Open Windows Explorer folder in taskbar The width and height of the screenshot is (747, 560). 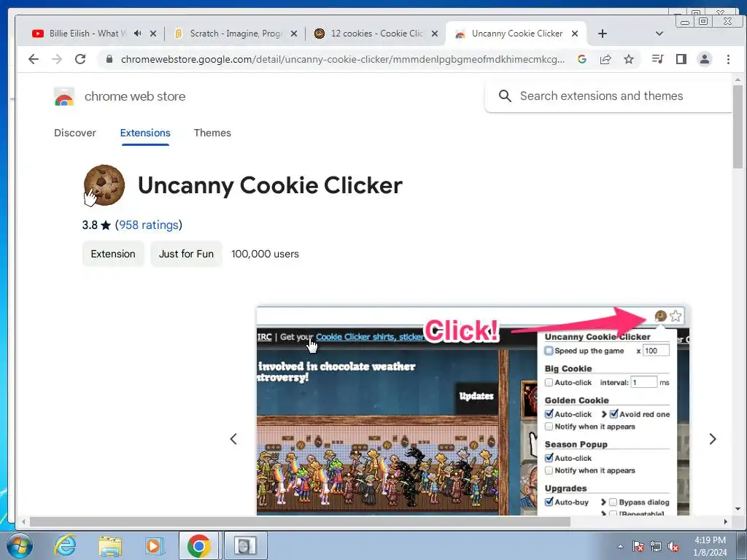[110, 545]
